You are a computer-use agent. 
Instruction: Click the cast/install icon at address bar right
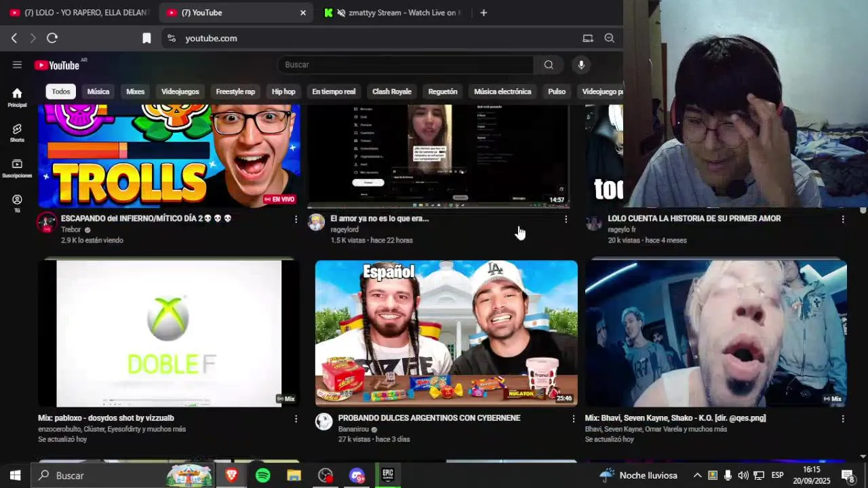pyautogui.click(x=588, y=39)
